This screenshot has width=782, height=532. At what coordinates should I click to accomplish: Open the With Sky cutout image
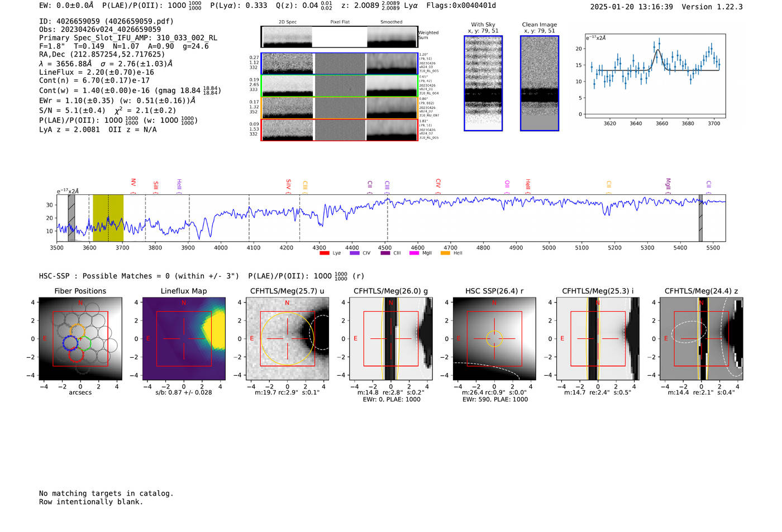[483, 83]
